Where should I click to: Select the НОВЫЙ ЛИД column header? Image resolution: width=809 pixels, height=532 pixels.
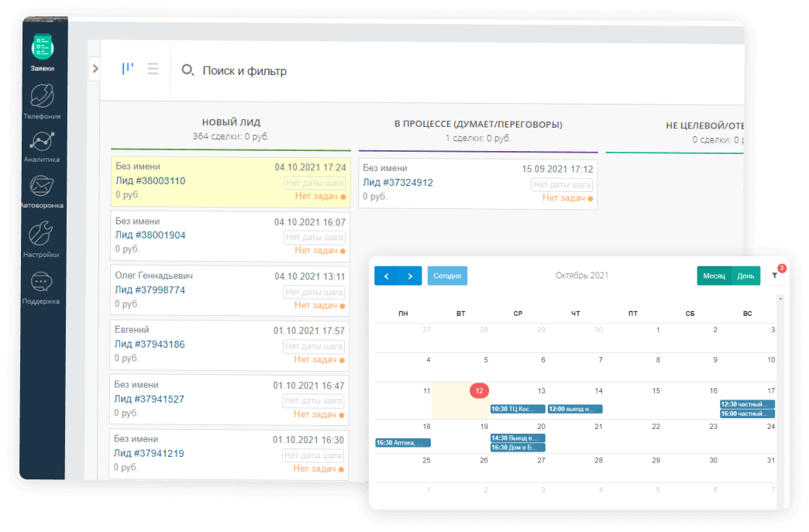click(x=231, y=122)
